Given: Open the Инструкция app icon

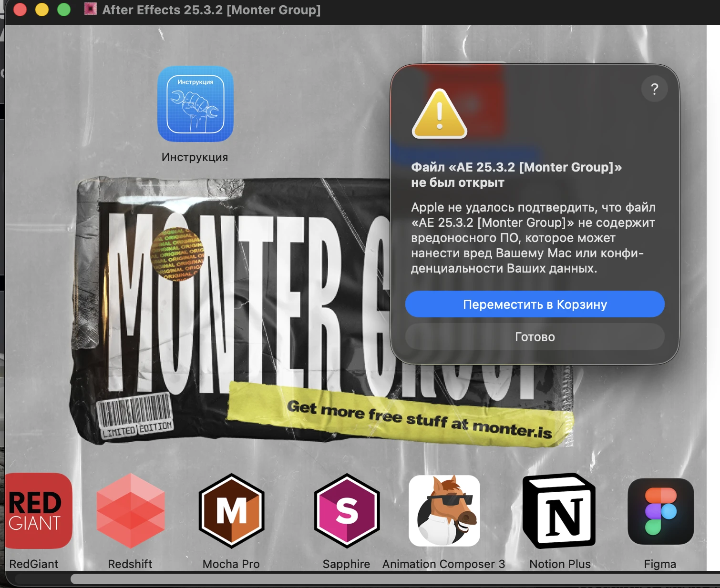Looking at the screenshot, I should (195, 104).
